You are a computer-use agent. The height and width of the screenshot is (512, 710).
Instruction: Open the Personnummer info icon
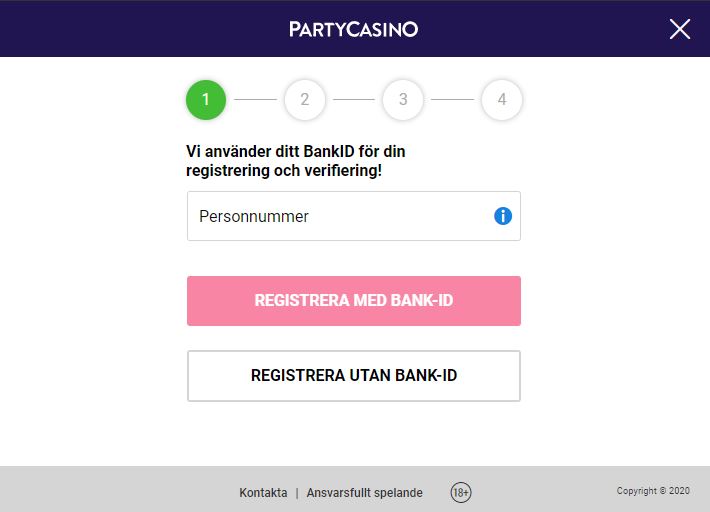point(503,216)
